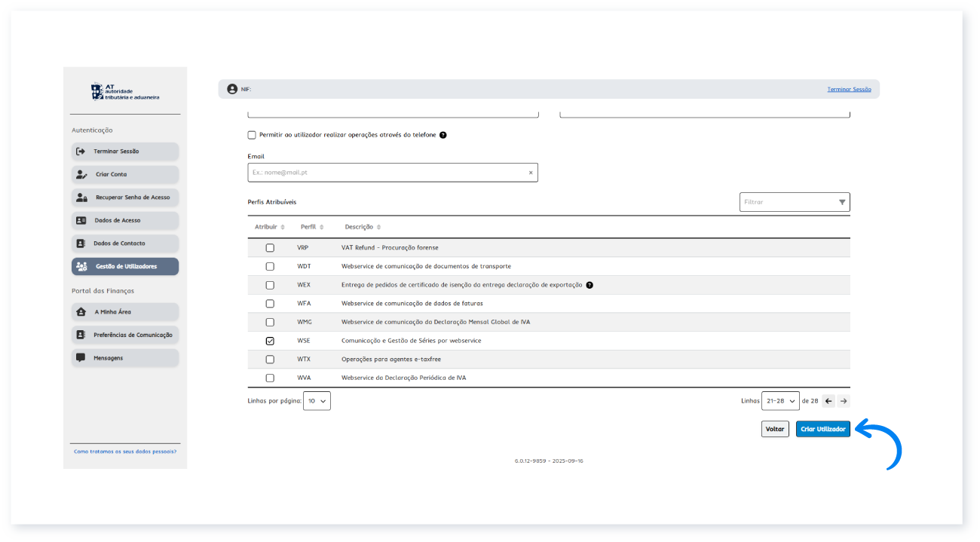Select Gestão de Utilizadores sidebar item
The height and width of the screenshot is (542, 980).
(125, 266)
